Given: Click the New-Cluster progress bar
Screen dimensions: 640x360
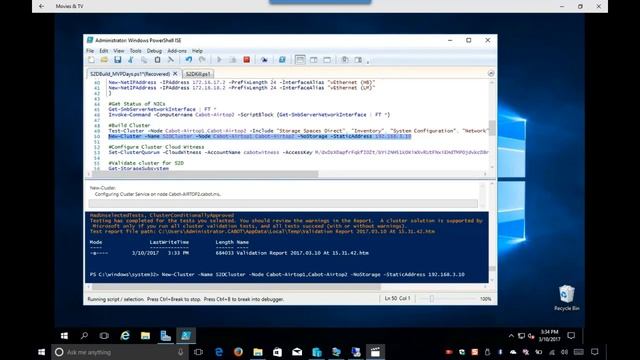Looking at the screenshot, I should tap(283, 203).
